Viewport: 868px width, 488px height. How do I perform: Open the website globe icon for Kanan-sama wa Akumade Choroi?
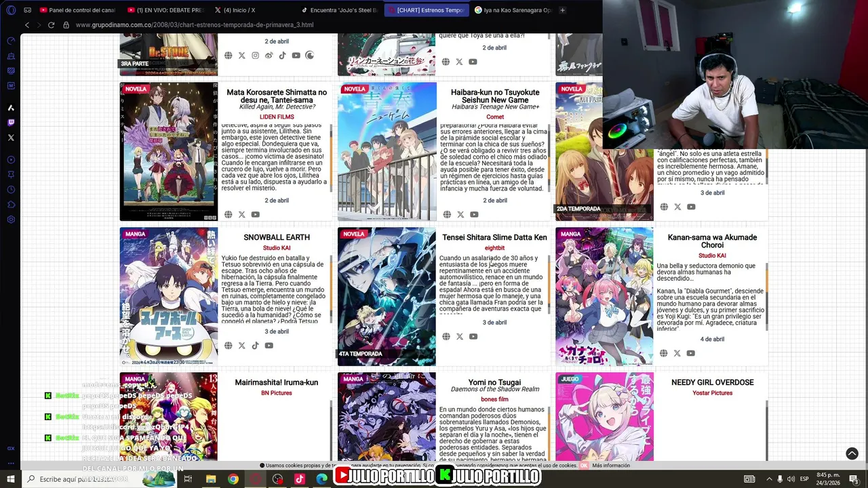click(664, 353)
